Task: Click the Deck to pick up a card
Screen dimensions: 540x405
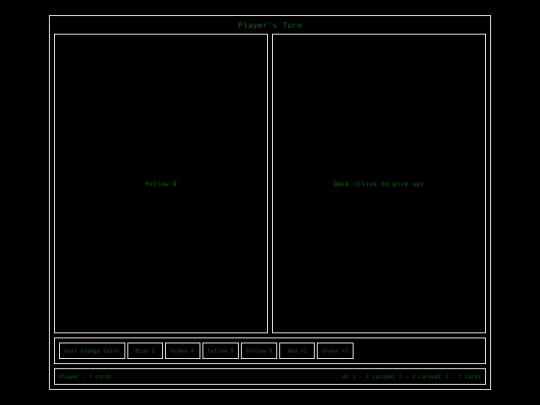Action: point(379,184)
